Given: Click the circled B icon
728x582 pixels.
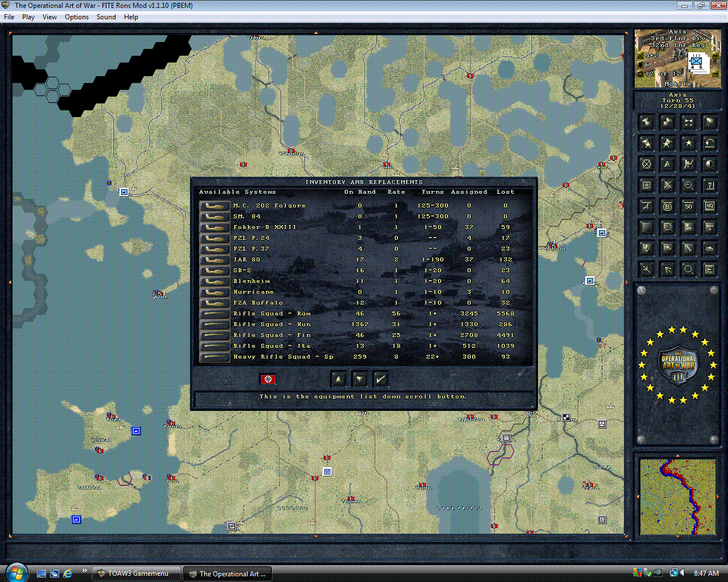Looking at the screenshot, I should [x=668, y=206].
